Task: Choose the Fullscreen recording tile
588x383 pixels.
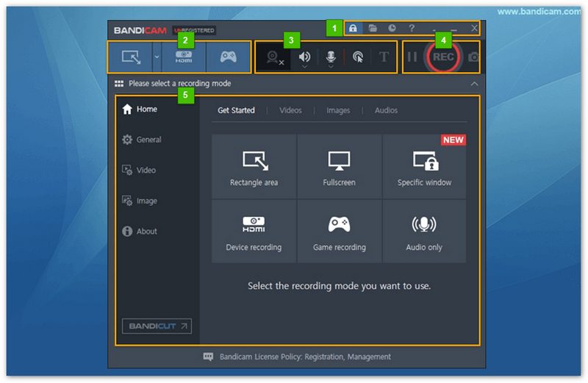Action: [x=339, y=166]
